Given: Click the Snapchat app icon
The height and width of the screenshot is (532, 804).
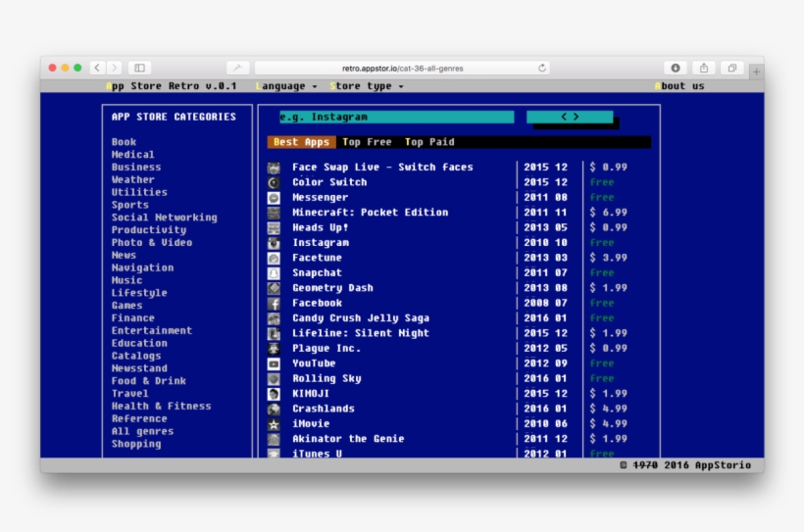Looking at the screenshot, I should (274, 273).
